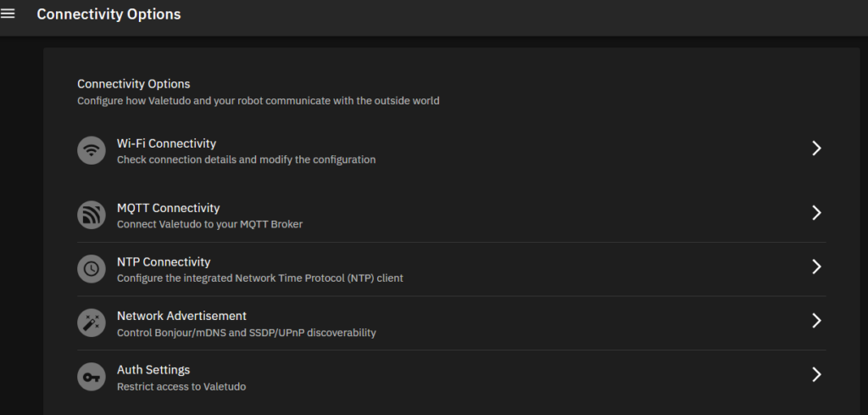Click the MQTT broadcast icon
Screen dimensions: 868x415
coord(92,215)
